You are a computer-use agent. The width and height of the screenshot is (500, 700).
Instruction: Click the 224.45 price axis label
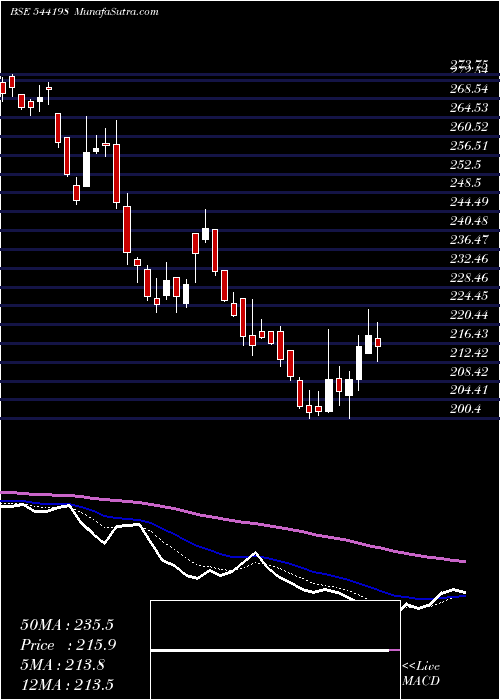coord(471,296)
